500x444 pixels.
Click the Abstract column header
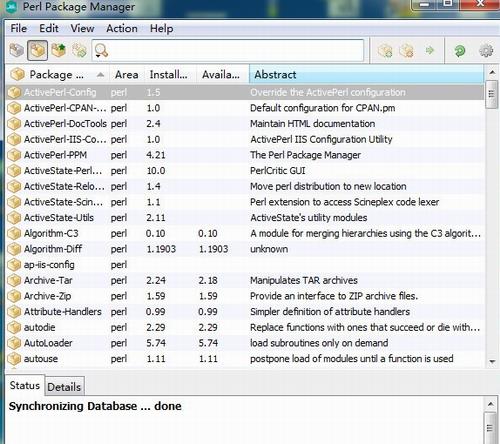click(x=366, y=74)
